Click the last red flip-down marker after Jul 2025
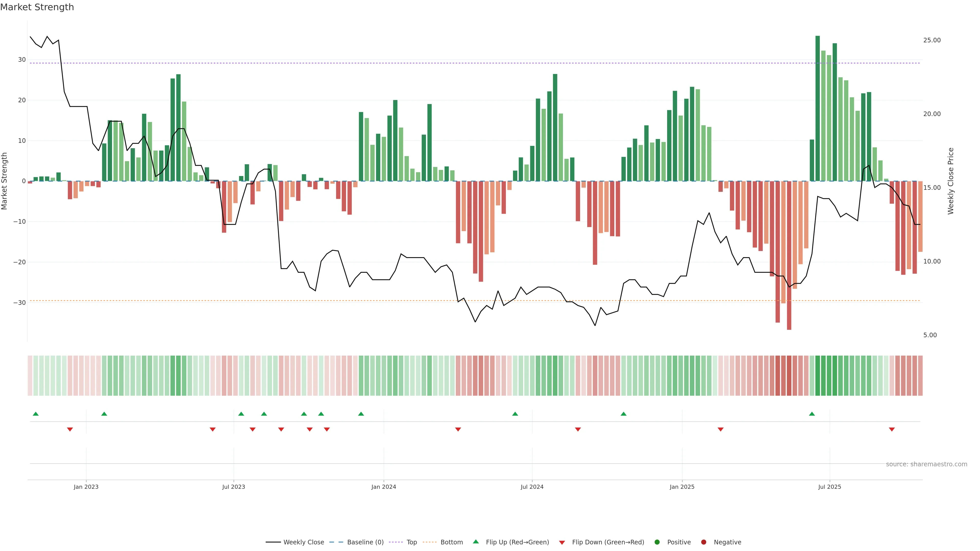Screen dimensions: 980x551 [892, 429]
